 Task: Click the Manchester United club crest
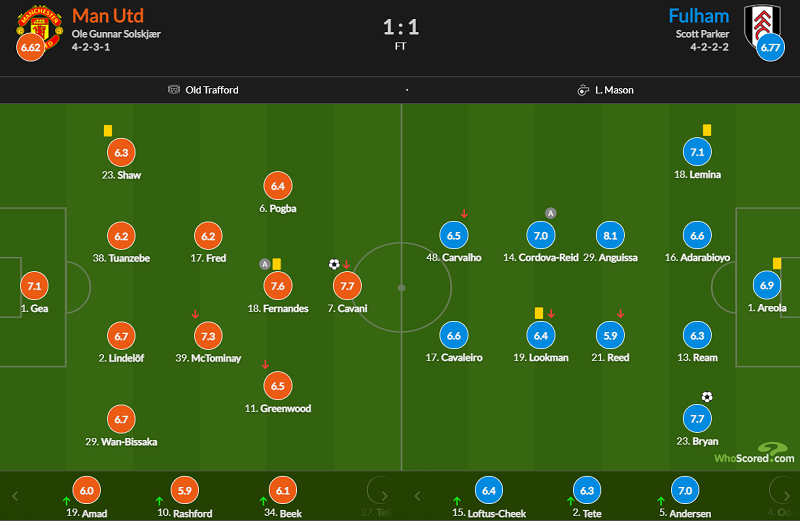pos(40,28)
